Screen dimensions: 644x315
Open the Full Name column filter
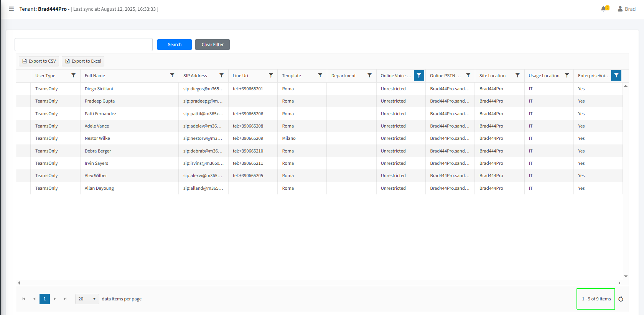pos(172,76)
